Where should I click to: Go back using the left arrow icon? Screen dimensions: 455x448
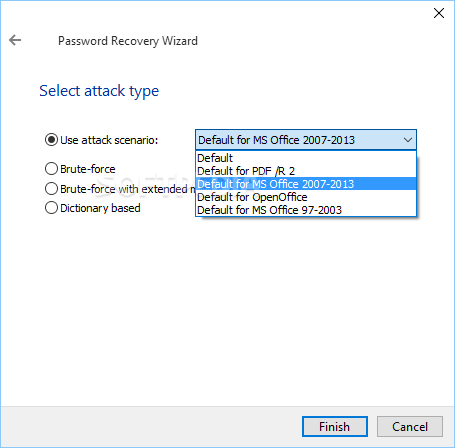[15, 40]
